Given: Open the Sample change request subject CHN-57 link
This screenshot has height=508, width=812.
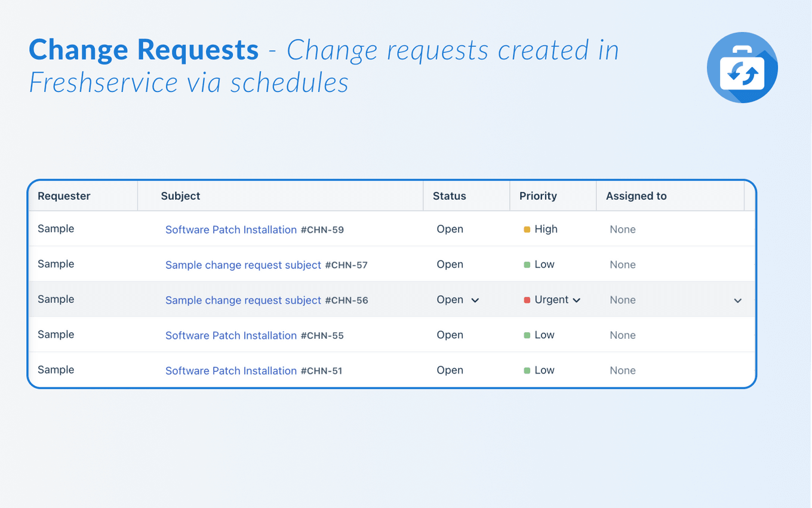Looking at the screenshot, I should pyautogui.click(x=243, y=265).
